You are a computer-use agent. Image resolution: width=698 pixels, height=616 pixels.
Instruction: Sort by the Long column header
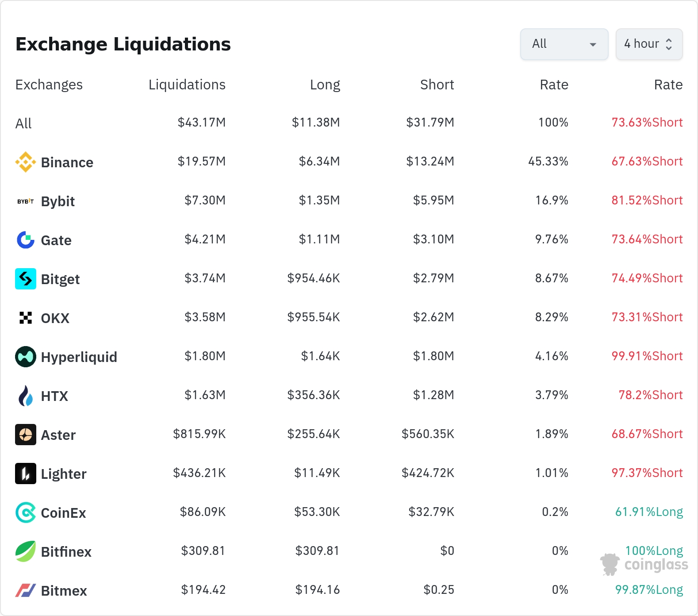pyautogui.click(x=325, y=85)
